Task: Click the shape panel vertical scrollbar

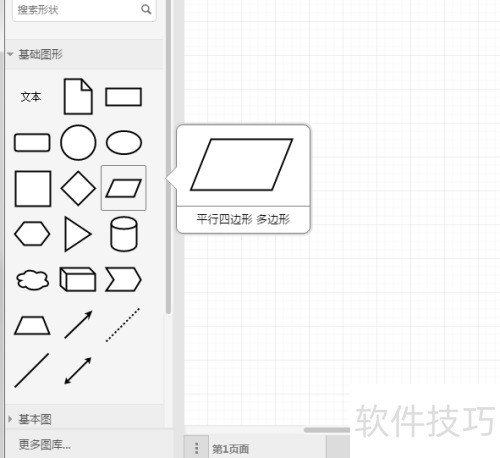Action: tap(168, 157)
